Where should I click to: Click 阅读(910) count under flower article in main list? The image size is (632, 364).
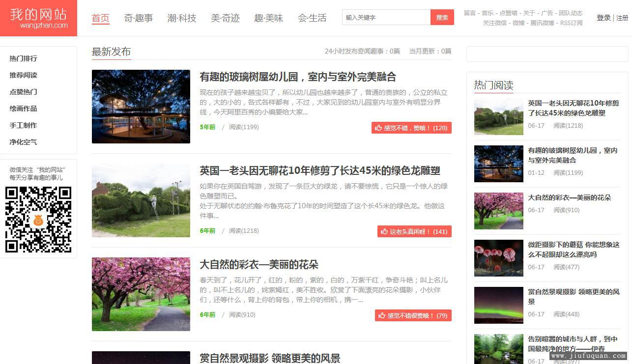click(242, 315)
